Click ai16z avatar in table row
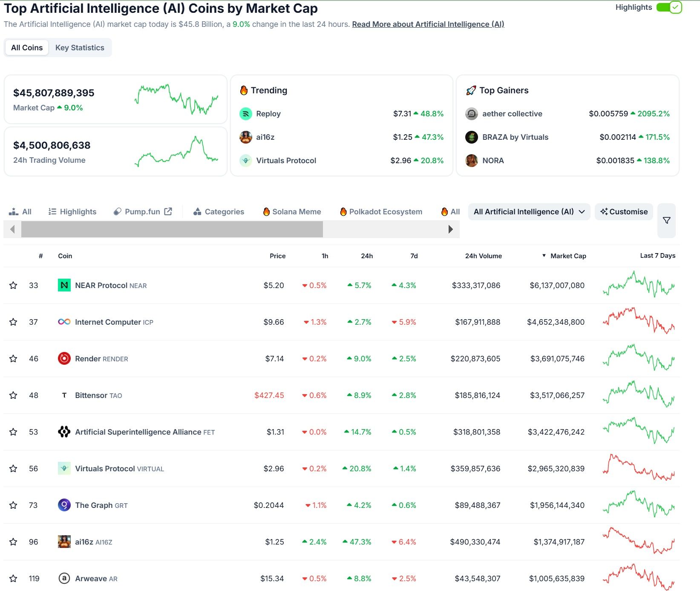 click(x=64, y=542)
